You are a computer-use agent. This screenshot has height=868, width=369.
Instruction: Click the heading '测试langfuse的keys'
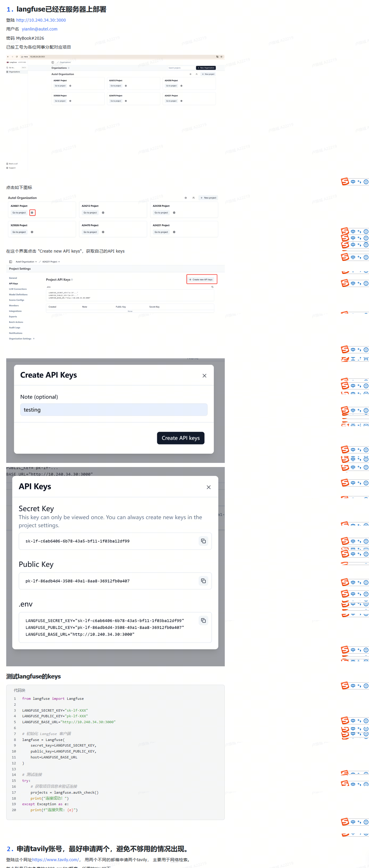pos(33,676)
